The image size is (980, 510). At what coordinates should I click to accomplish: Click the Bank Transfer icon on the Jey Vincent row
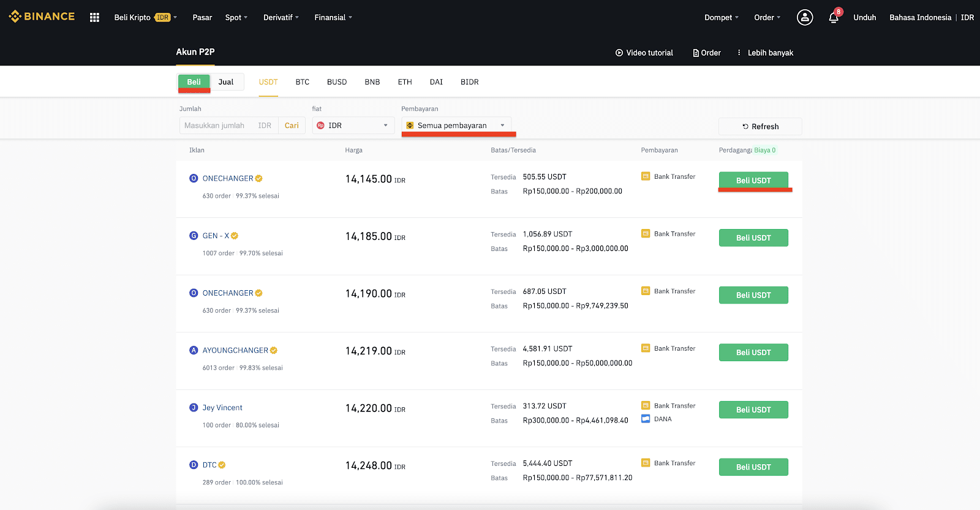(x=646, y=405)
